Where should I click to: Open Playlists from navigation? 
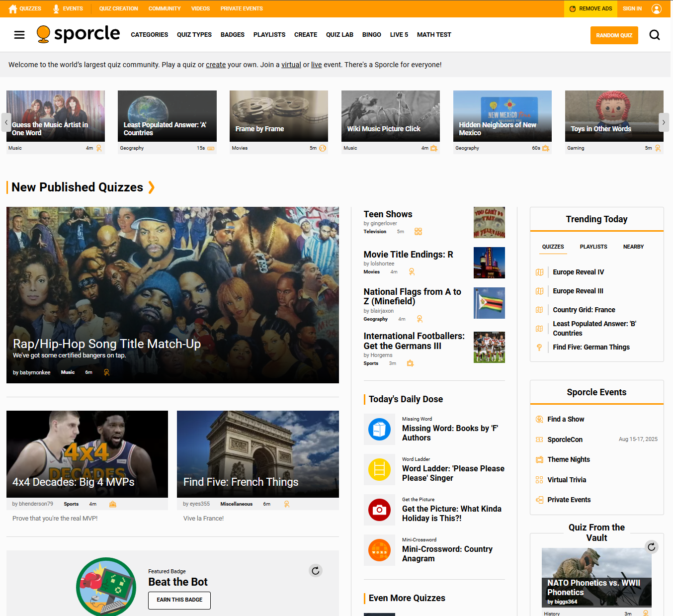[269, 35]
